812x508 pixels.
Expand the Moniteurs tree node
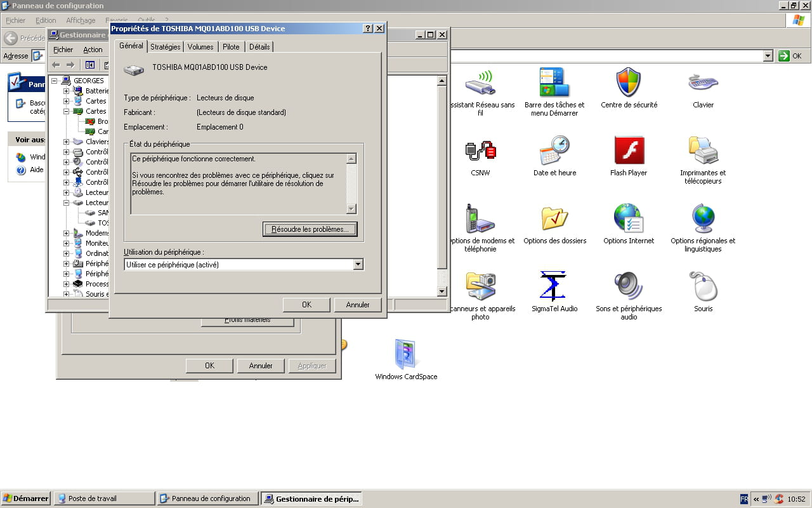point(66,244)
